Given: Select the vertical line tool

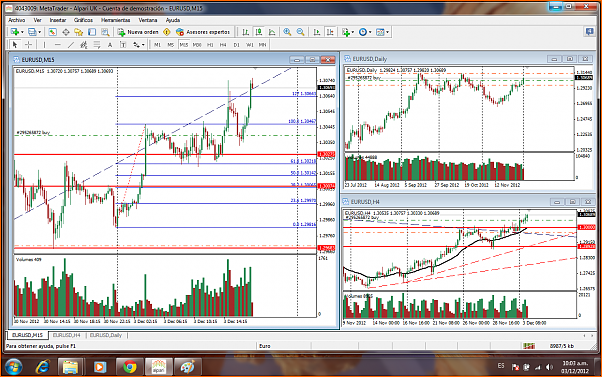Looking at the screenshot, I should pos(44,45).
